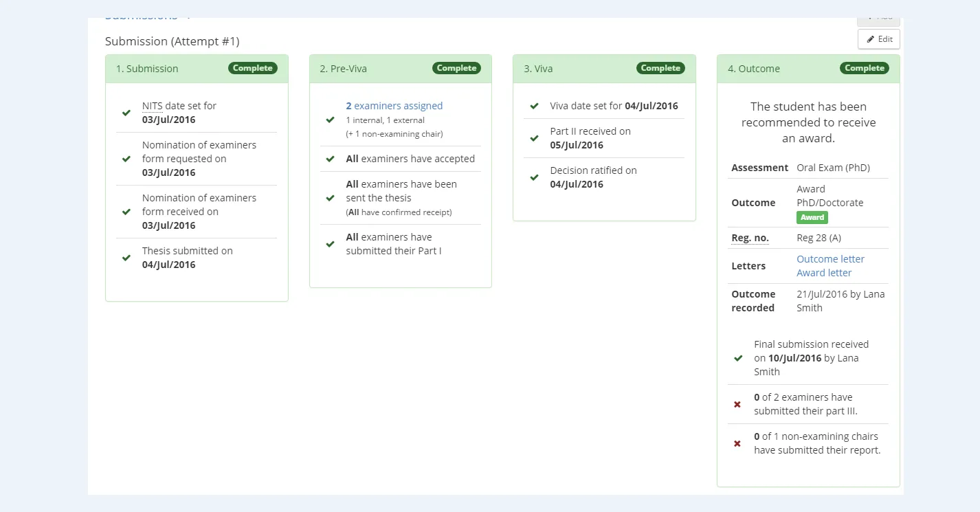Viewport: 980px width, 512px height.
Task: Click the Complete badge on Pre-Viva panel
Action: tap(456, 68)
